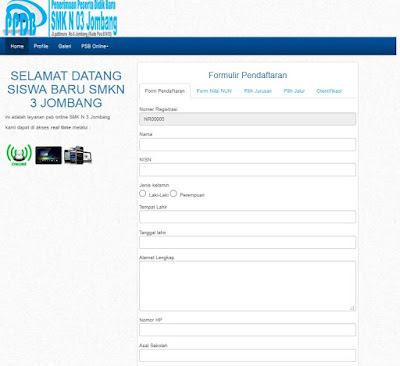This screenshot has width=400, height=366.
Task: Select the Laki-Laki radio button
Action: coord(143,193)
